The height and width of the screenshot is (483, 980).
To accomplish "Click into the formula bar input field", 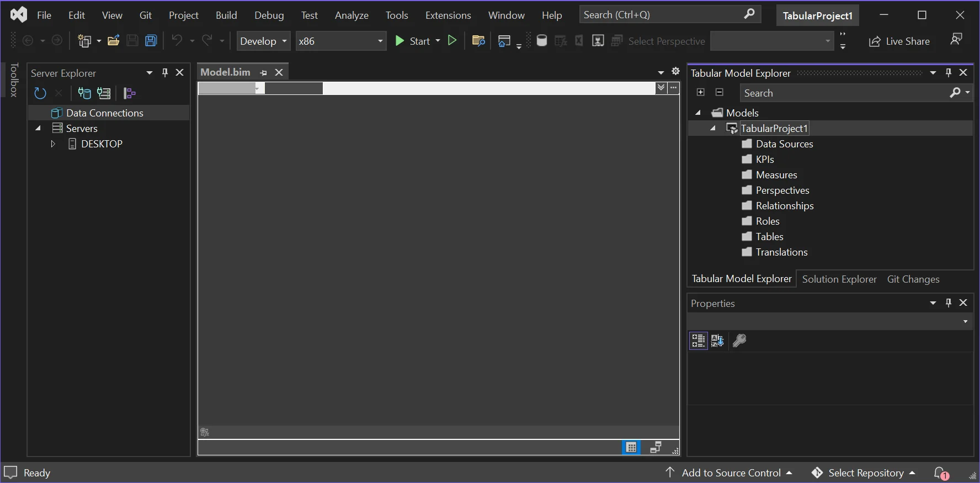I will 489,88.
